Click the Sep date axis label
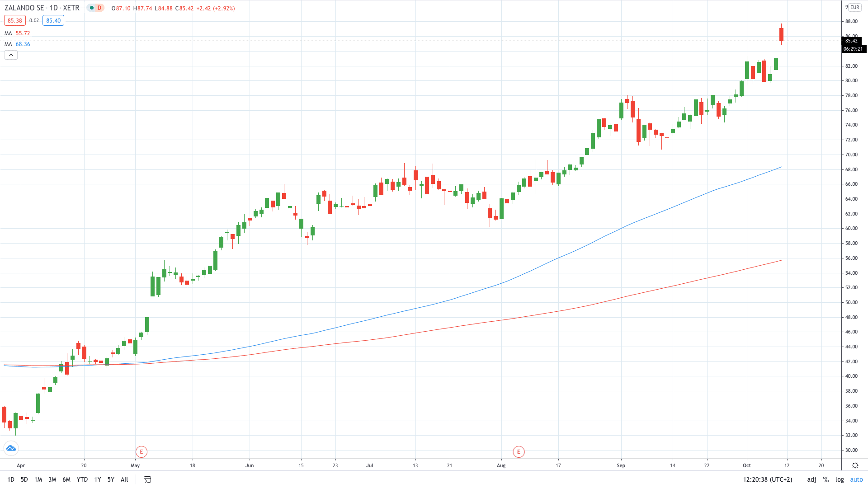Screen dimensions: 868x488 [621, 465]
